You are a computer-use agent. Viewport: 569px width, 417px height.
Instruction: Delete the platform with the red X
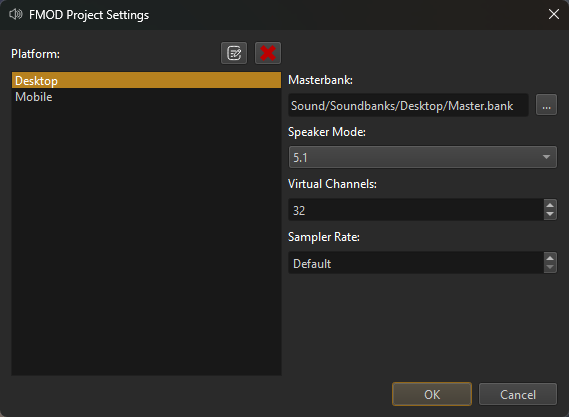[x=268, y=53]
